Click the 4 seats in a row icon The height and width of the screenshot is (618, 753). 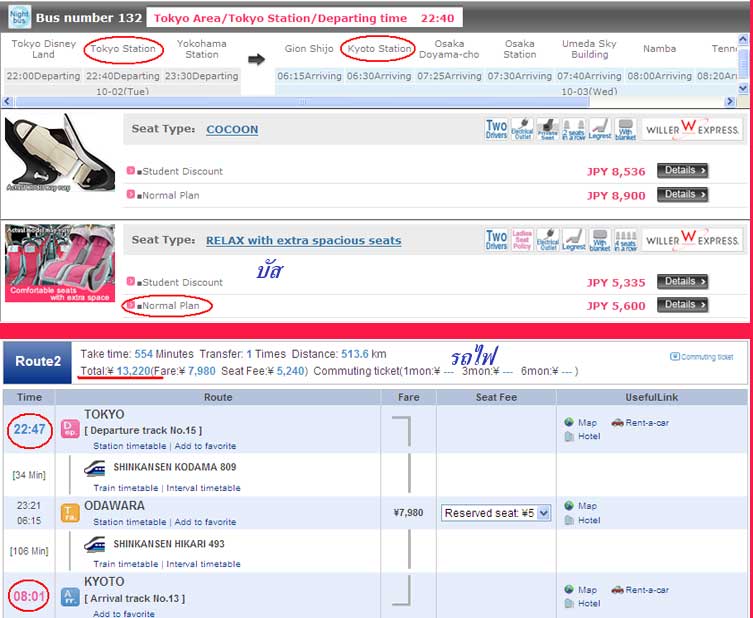click(x=625, y=240)
